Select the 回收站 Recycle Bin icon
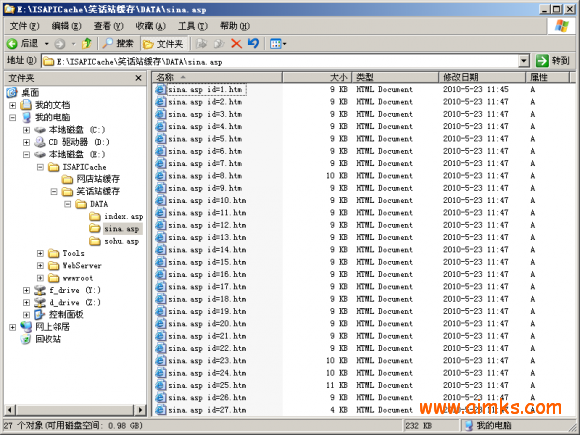This screenshot has height=435, width=580. [26, 339]
